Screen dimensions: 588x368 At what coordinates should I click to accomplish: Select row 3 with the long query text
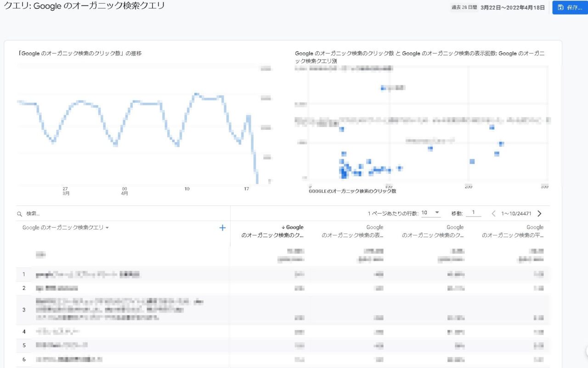115,310
